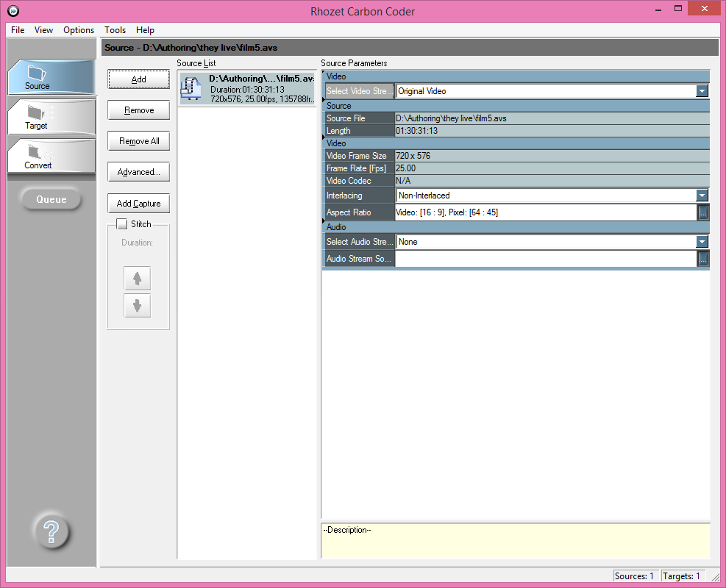Image resolution: width=726 pixels, height=588 pixels.
Task: Select the Source File path value
Action: point(552,118)
